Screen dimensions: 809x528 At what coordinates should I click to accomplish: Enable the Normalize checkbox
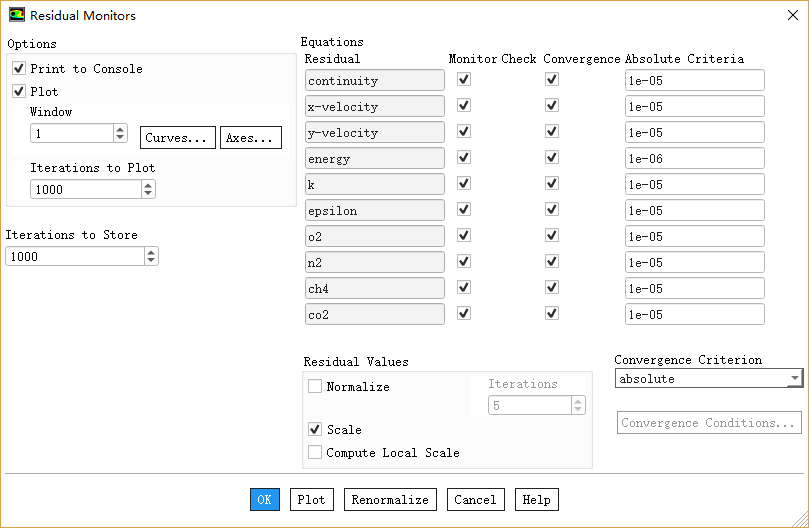tap(315, 386)
